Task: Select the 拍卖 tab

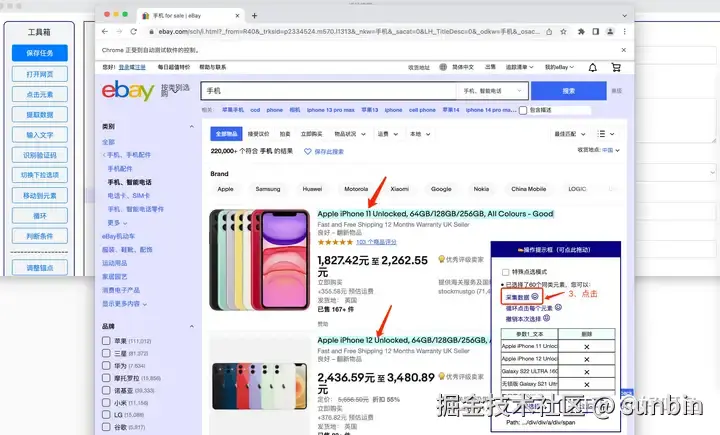Action: pos(285,134)
